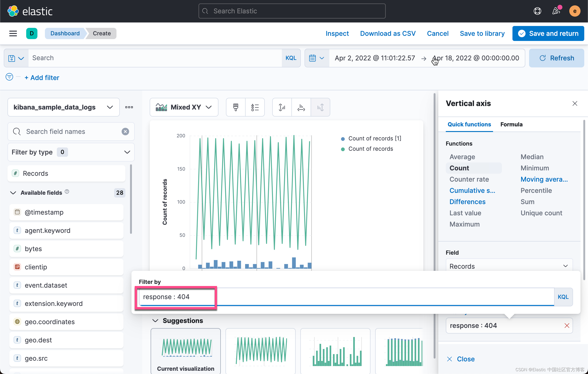Select the bar chart suggestion thumbnail
This screenshot has height=374, width=588.
(x=335, y=351)
